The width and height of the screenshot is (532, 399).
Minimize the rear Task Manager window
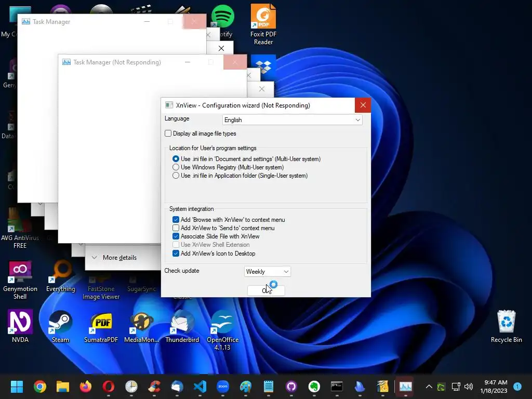point(147,21)
